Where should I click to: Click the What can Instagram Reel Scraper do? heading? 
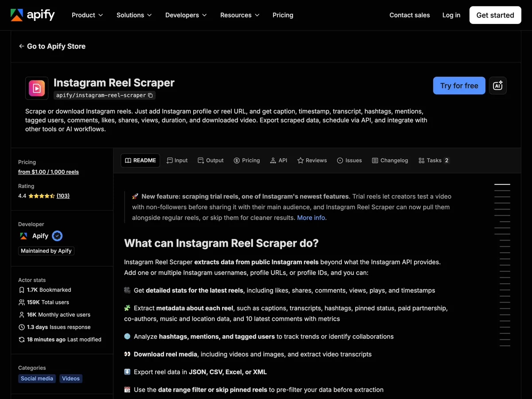tap(221, 243)
